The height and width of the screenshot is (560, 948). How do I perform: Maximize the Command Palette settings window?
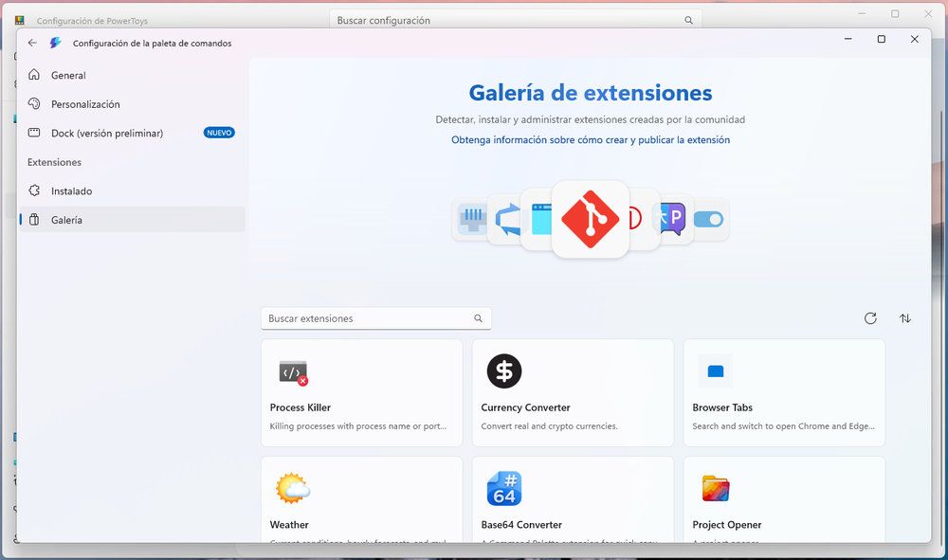click(x=881, y=39)
